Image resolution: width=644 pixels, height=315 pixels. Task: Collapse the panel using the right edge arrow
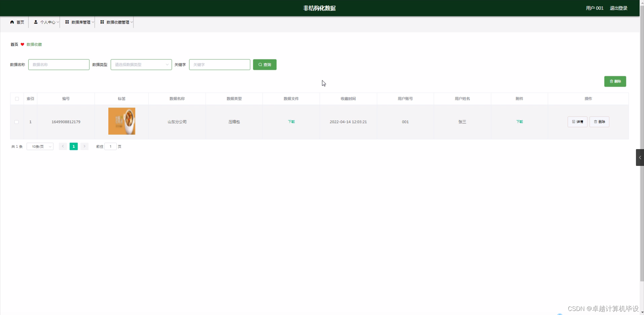click(640, 157)
